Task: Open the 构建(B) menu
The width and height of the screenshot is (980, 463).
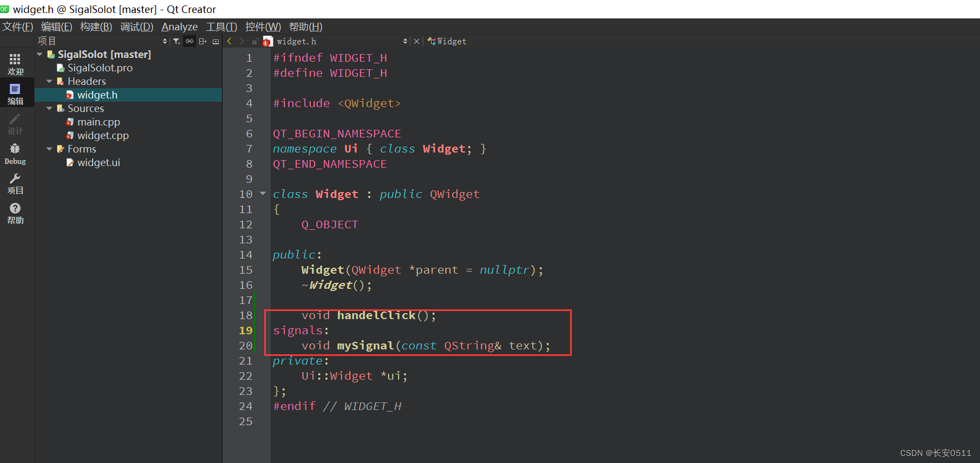Action: pyautogui.click(x=96, y=27)
